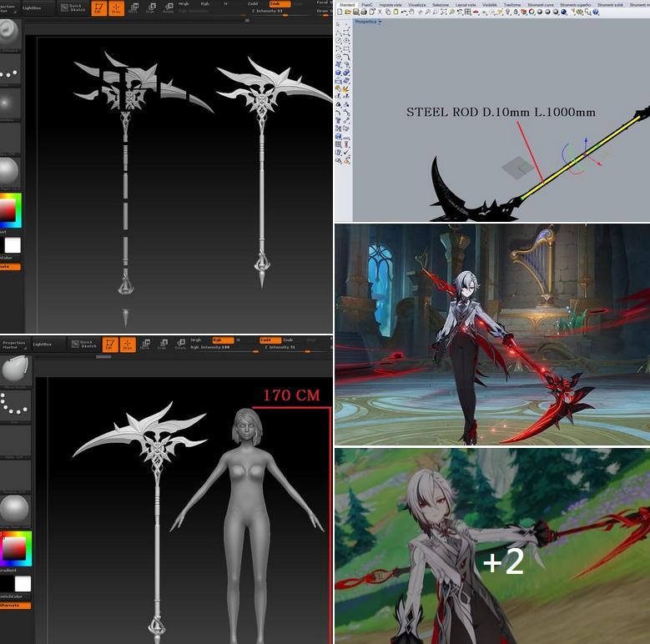Switch to Imposta vista tab in Rhino
Image resolution: width=650 pixels, height=644 pixels.
click(x=390, y=4)
